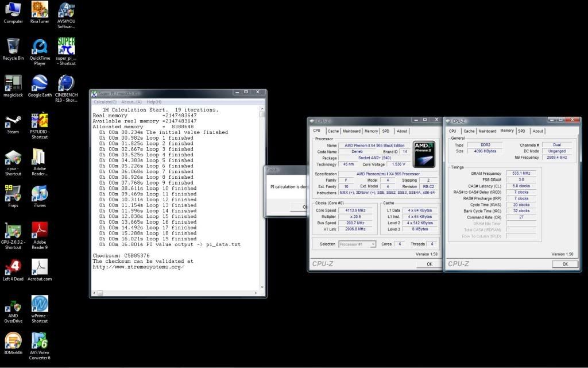Open the About...(A) menu in Super PI
The image size is (588, 368).
(x=131, y=102)
